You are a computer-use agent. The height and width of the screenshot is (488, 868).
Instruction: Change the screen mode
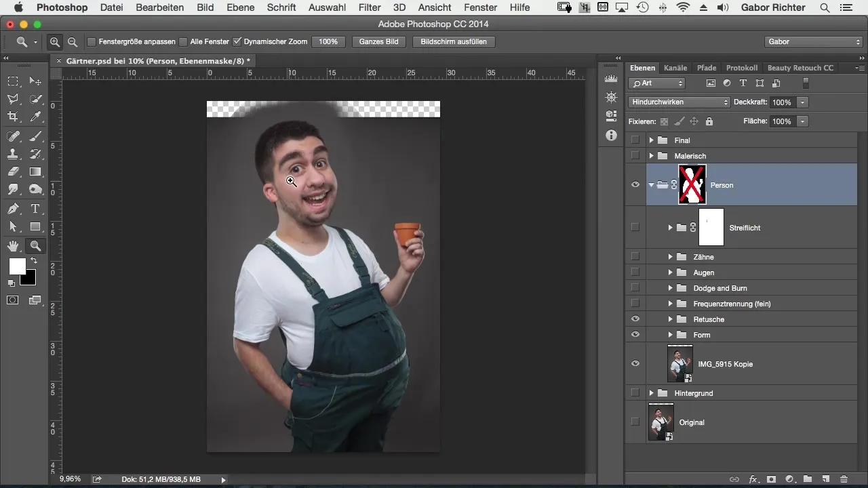coord(35,300)
